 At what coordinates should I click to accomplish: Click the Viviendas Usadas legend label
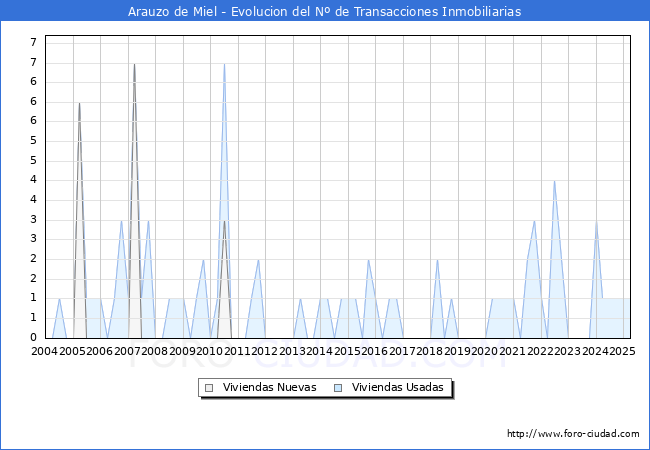pyautogui.click(x=398, y=387)
